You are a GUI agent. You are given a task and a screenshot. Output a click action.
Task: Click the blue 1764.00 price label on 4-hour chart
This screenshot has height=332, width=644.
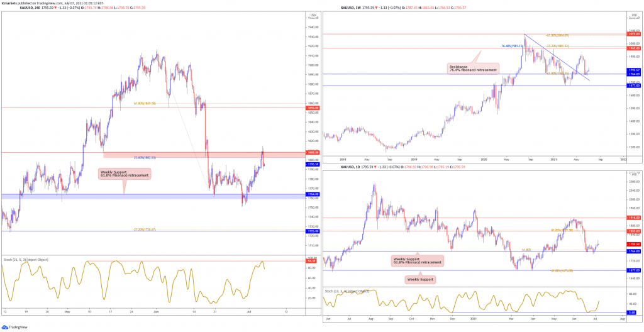coord(311,194)
